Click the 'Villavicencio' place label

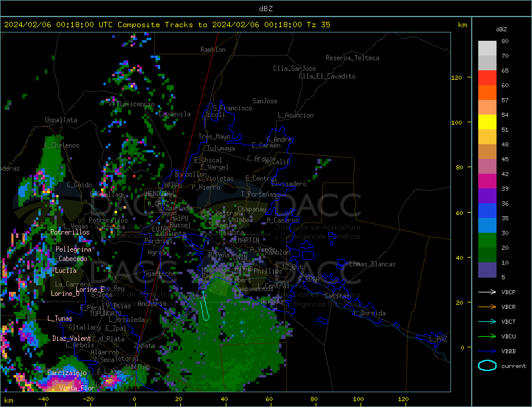(132, 104)
